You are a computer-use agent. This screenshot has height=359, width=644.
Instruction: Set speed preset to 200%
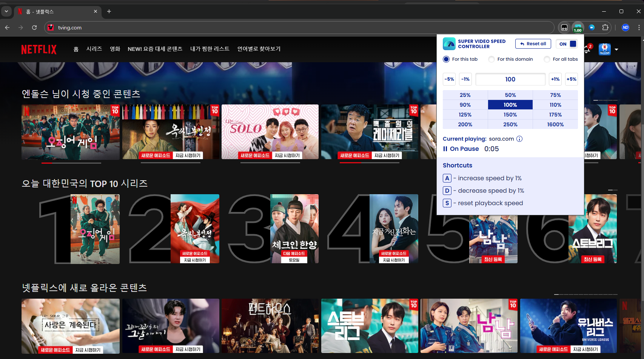click(465, 124)
